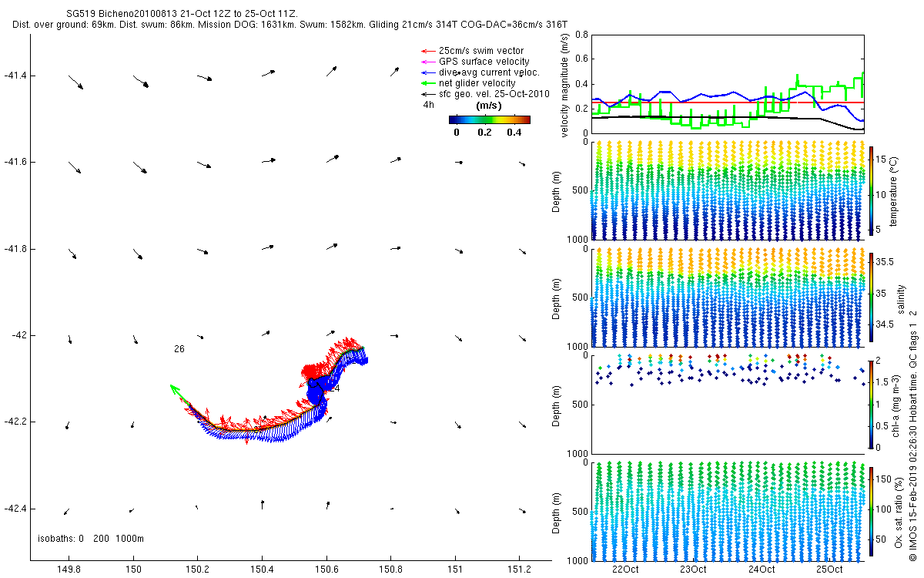Click the -41.4 latitude axis label
The width and height of the screenshot is (924, 578).
(x=15, y=76)
